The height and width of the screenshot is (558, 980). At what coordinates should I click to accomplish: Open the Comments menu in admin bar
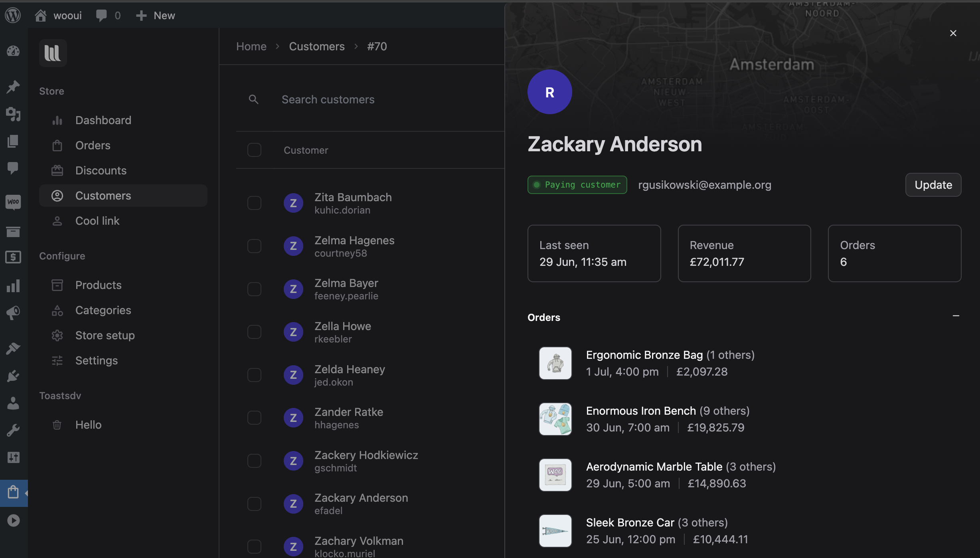coord(107,15)
